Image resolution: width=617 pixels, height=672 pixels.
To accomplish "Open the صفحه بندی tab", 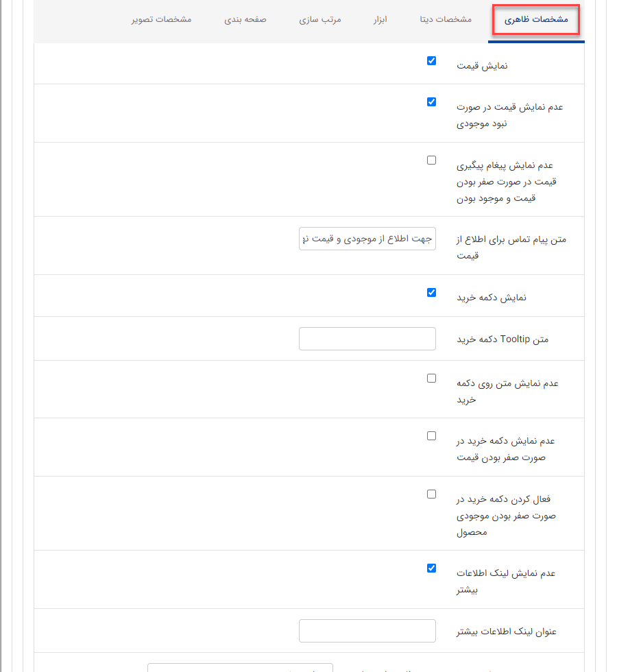I will [245, 20].
